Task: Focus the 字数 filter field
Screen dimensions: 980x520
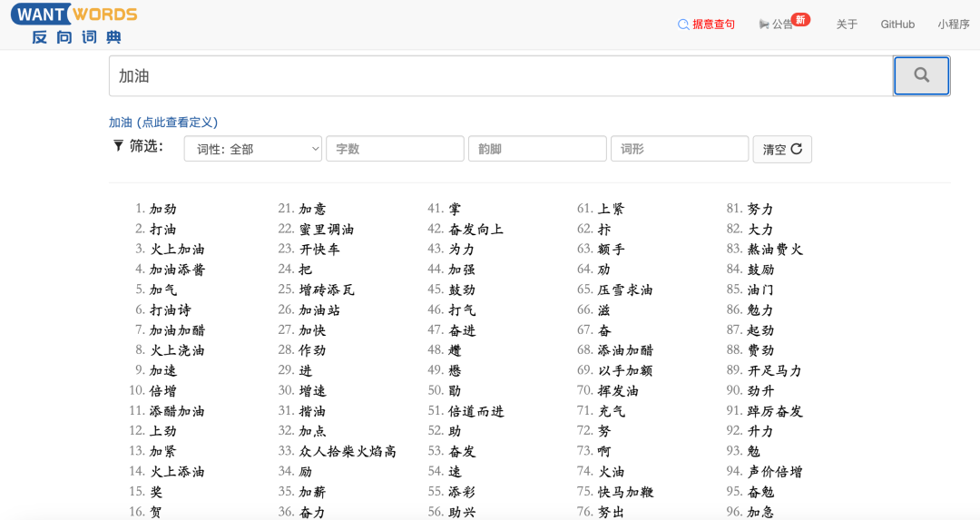Action: click(x=395, y=149)
